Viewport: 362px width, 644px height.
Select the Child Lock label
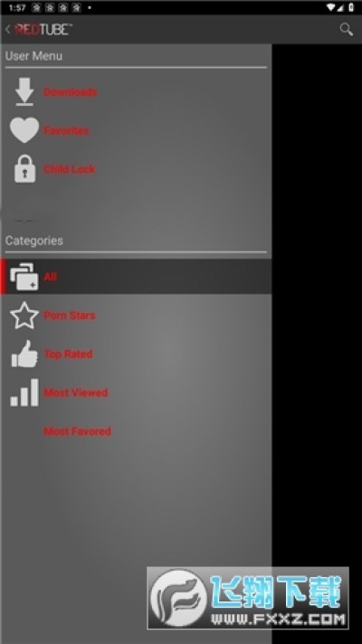tap(69, 169)
